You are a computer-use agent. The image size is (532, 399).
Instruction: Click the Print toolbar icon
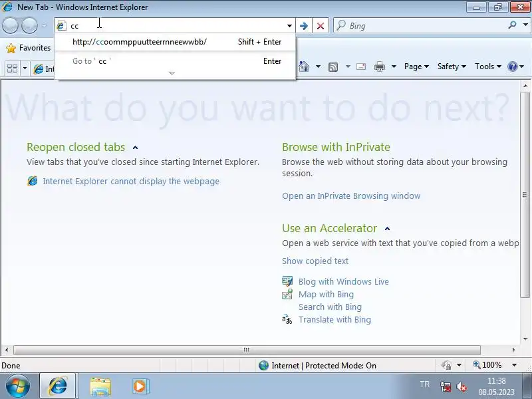[x=379, y=67]
